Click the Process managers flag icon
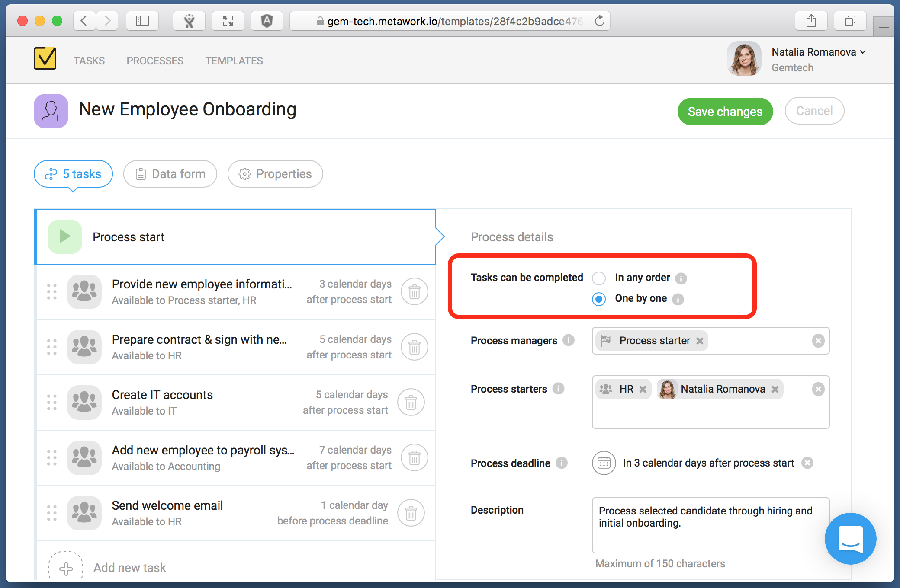900x588 pixels. pos(604,340)
